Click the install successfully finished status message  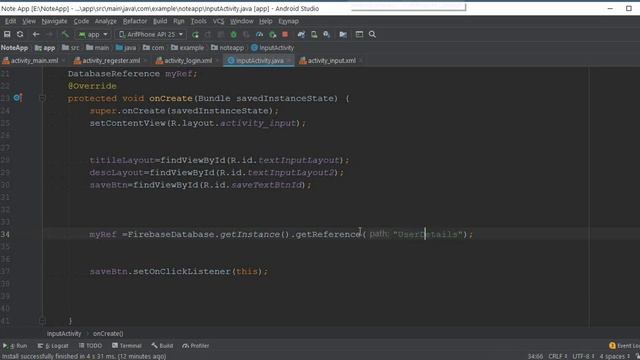tap(84, 356)
